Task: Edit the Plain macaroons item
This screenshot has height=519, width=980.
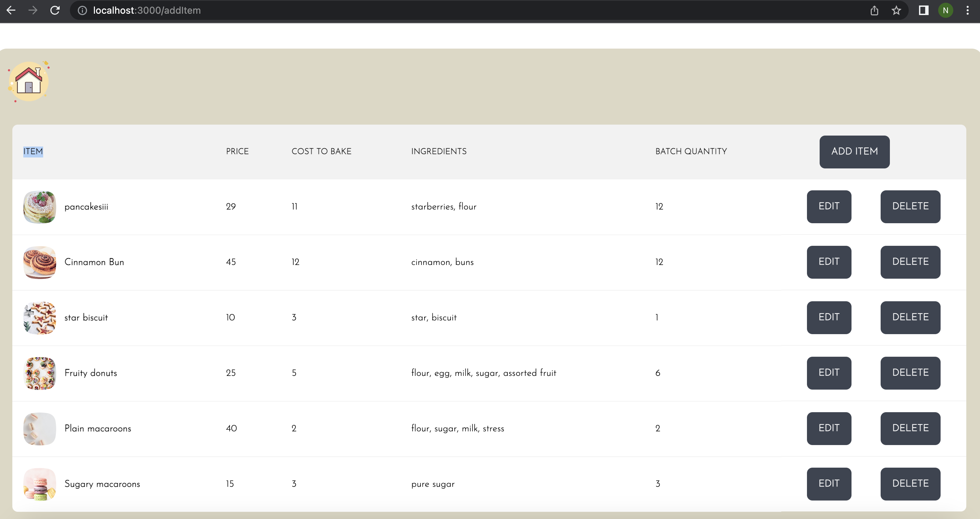Action: pos(829,429)
